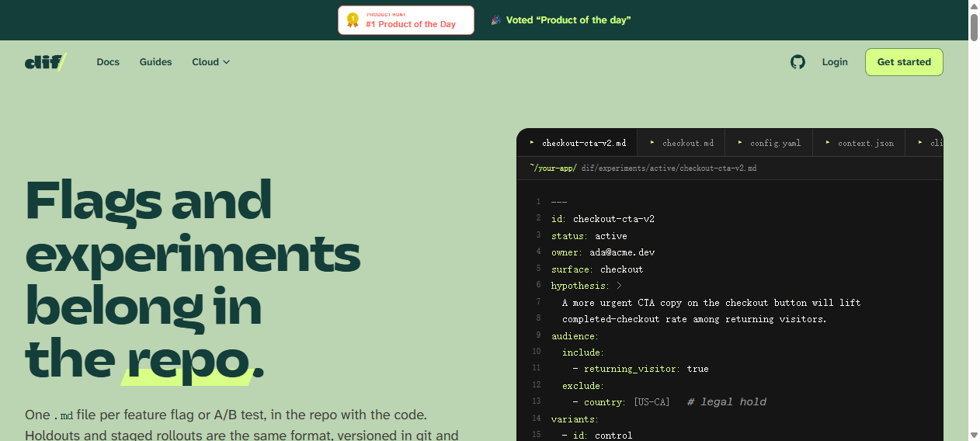
Task: Click the code line 'surface: checkout'
Action: tap(597, 269)
